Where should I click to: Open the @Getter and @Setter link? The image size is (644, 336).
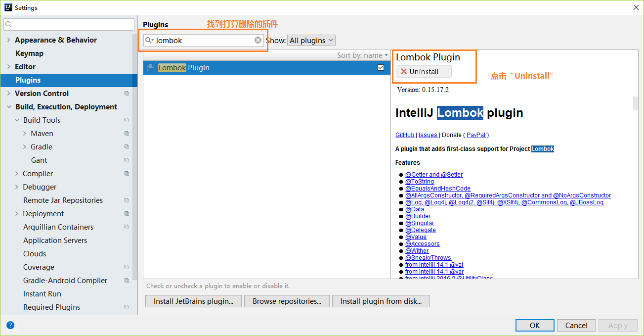(434, 175)
